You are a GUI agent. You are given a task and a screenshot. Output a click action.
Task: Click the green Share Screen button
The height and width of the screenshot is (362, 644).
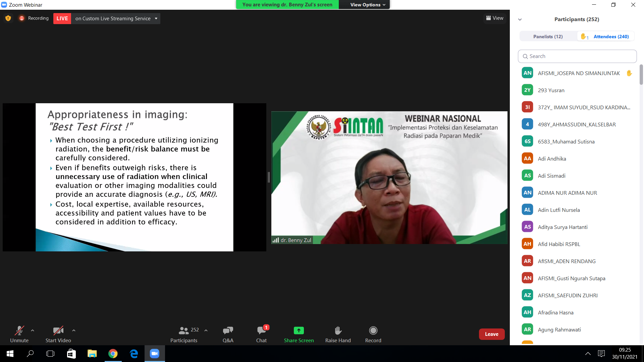click(299, 334)
